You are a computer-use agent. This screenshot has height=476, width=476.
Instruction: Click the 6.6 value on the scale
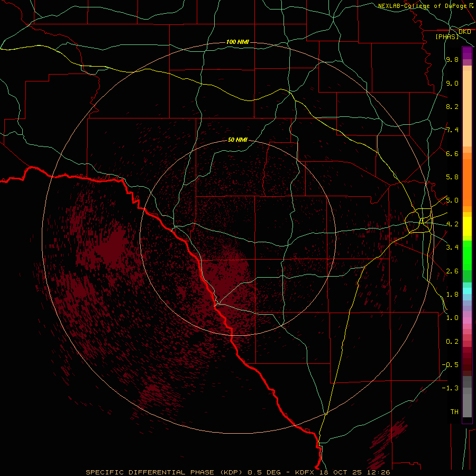pyautogui.click(x=452, y=153)
